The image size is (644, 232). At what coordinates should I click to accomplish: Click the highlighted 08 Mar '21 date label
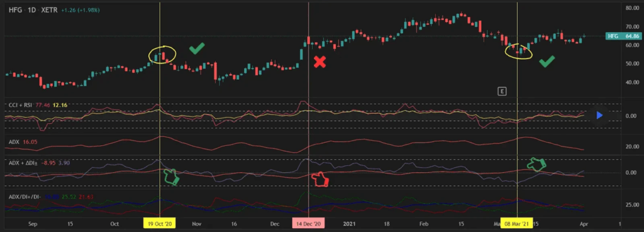(517, 224)
